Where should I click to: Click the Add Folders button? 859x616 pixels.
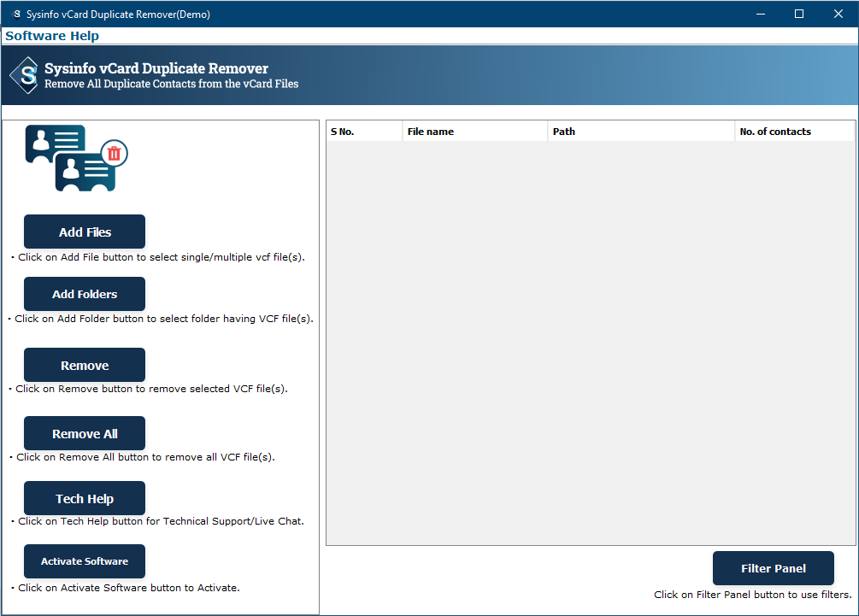(85, 294)
